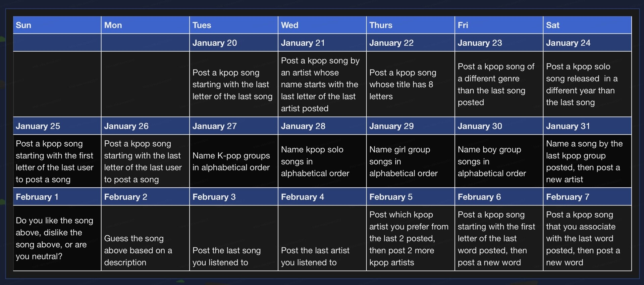The image size is (644, 285).
Task: Select the January 25 first letter cell
Action: click(57, 161)
